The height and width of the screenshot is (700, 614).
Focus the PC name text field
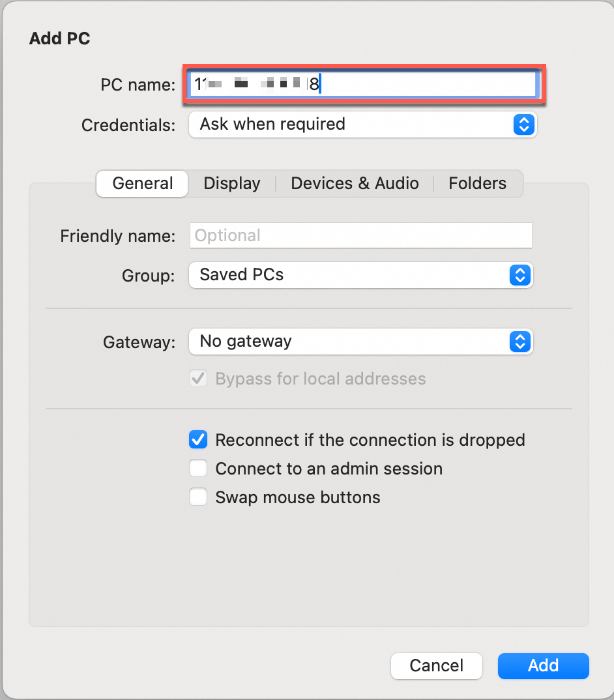(424, 84)
